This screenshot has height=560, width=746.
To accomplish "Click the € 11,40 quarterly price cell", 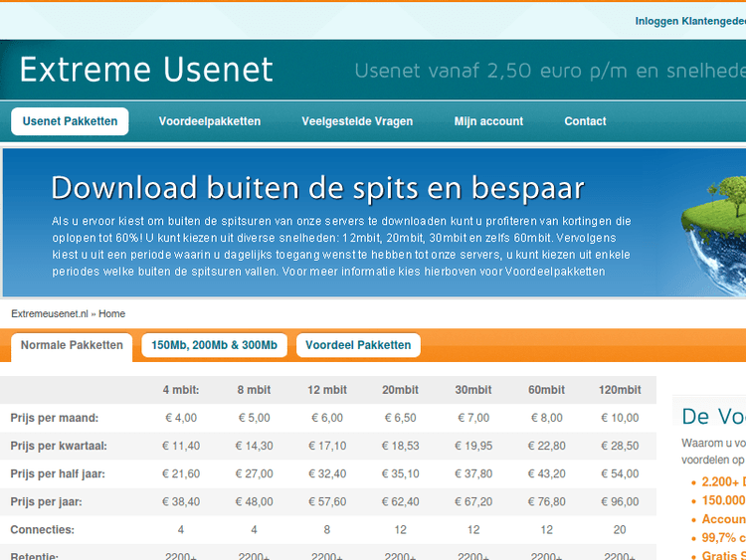I will click(x=181, y=447).
